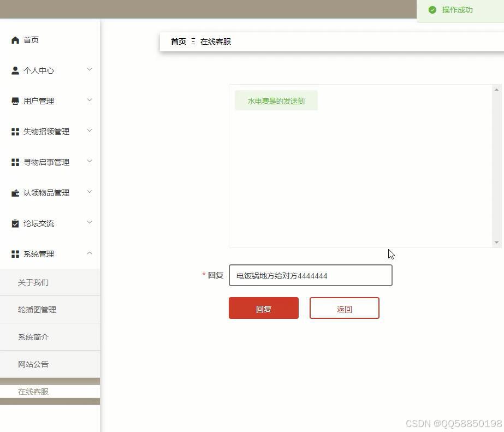This screenshot has width=504, height=432.
Task: Click the down arrow at chat scrollbar bottom
Action: pos(497,242)
